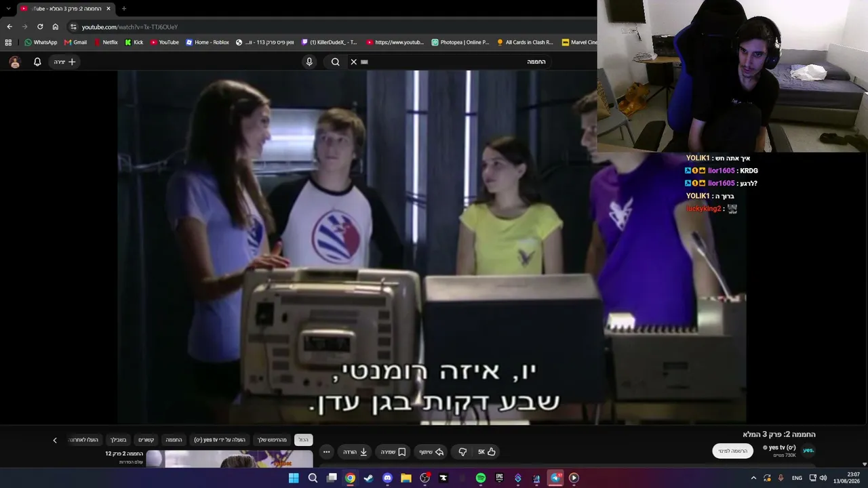Open Chrome from the taskbar
Image resolution: width=868 pixels, height=488 pixels.
350,478
